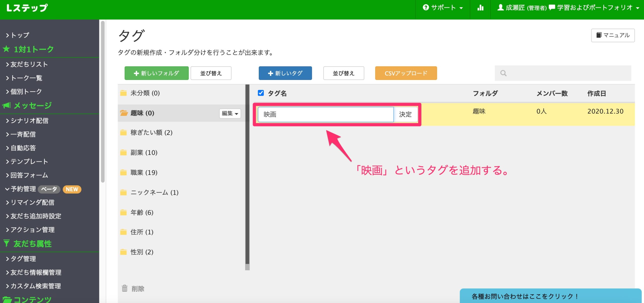Open the 未分類 folder icon

point(123,93)
